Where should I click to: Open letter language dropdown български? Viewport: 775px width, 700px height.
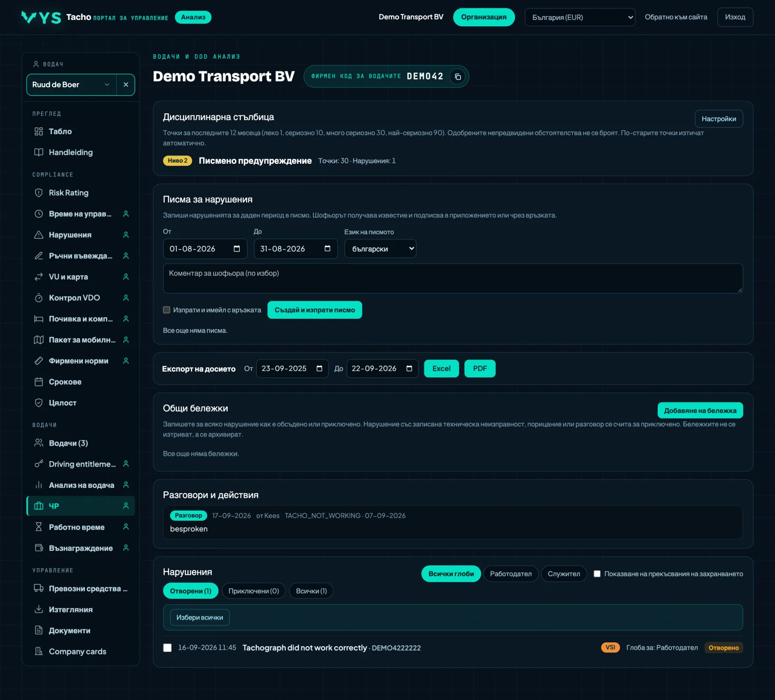point(380,249)
